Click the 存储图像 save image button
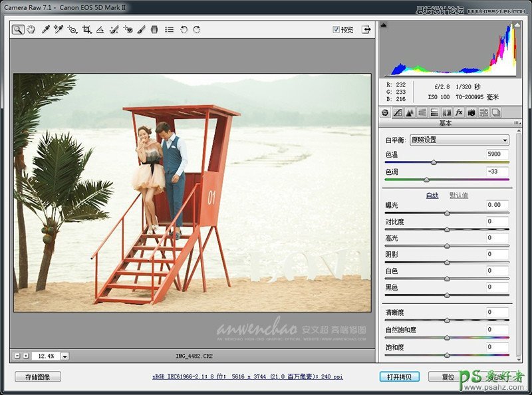532x395 pixels. [38, 376]
